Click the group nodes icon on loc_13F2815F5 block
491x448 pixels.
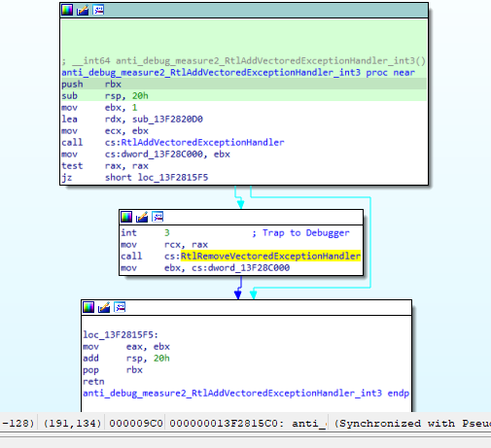click(120, 307)
